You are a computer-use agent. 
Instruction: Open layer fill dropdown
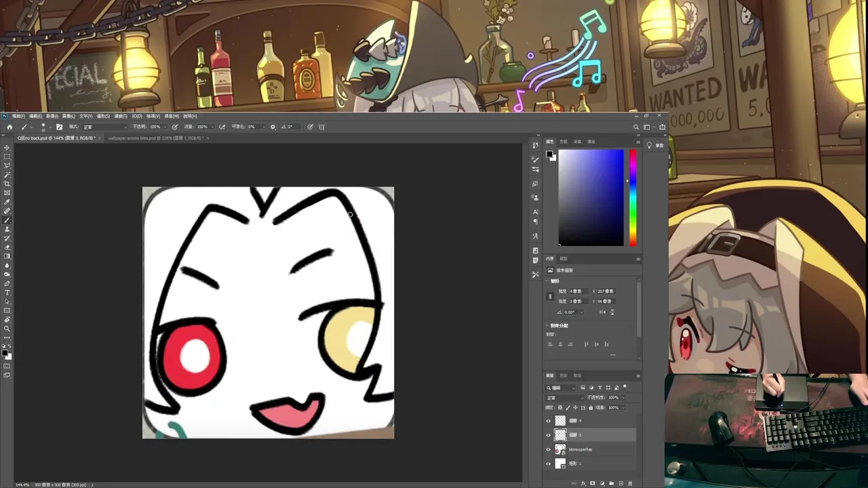(623, 407)
